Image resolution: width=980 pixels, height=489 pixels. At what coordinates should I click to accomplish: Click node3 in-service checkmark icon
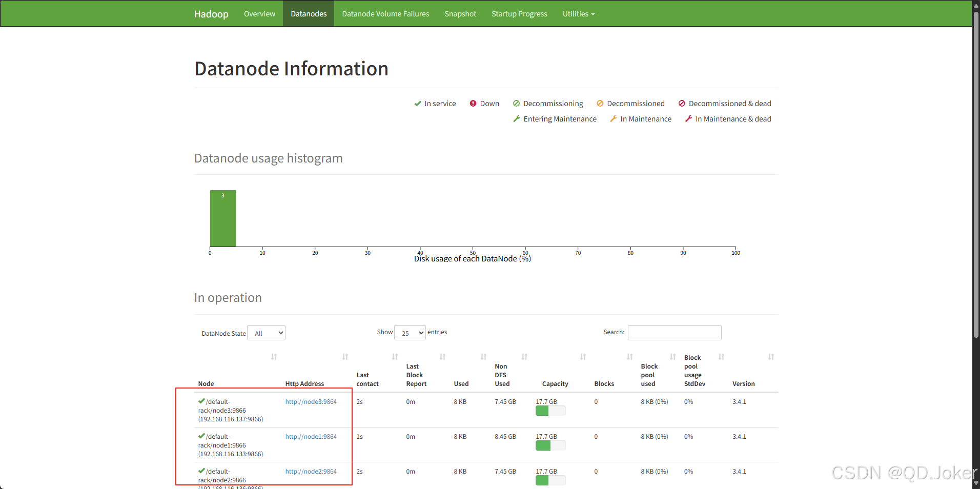pos(201,401)
